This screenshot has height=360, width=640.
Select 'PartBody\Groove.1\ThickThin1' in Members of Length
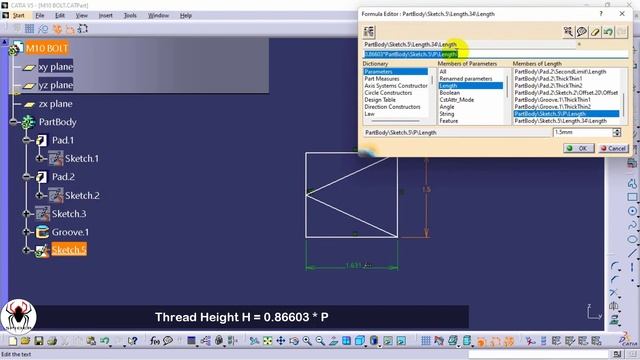552,100
